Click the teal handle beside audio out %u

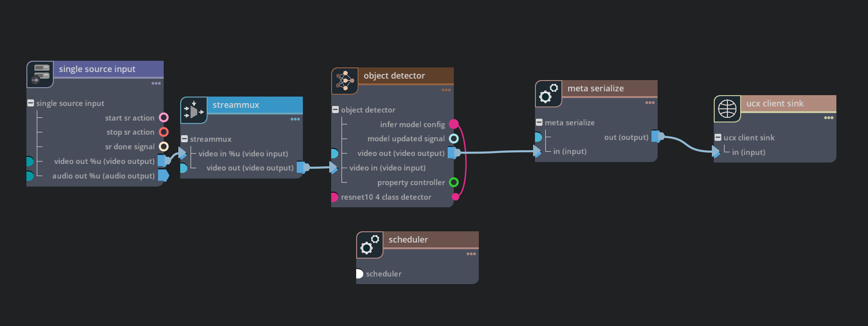[x=30, y=176]
